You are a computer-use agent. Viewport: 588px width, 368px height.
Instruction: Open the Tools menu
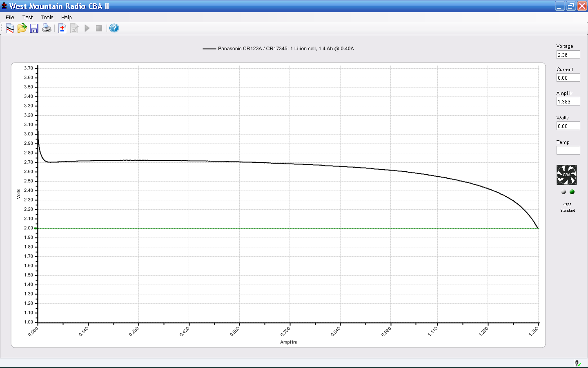47,17
